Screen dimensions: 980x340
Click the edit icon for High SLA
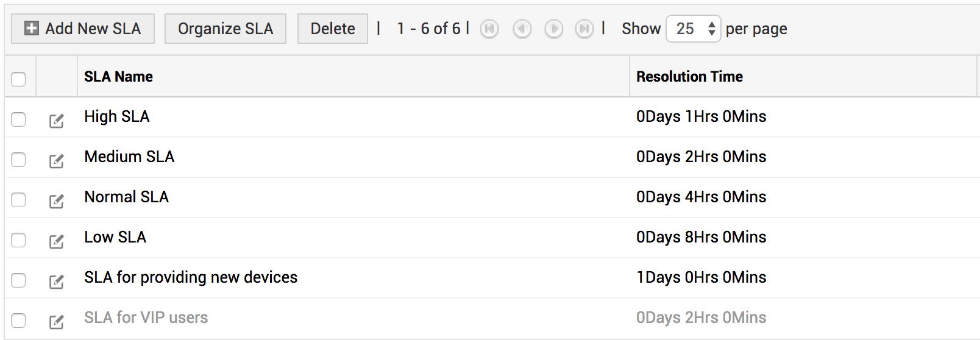57,121
